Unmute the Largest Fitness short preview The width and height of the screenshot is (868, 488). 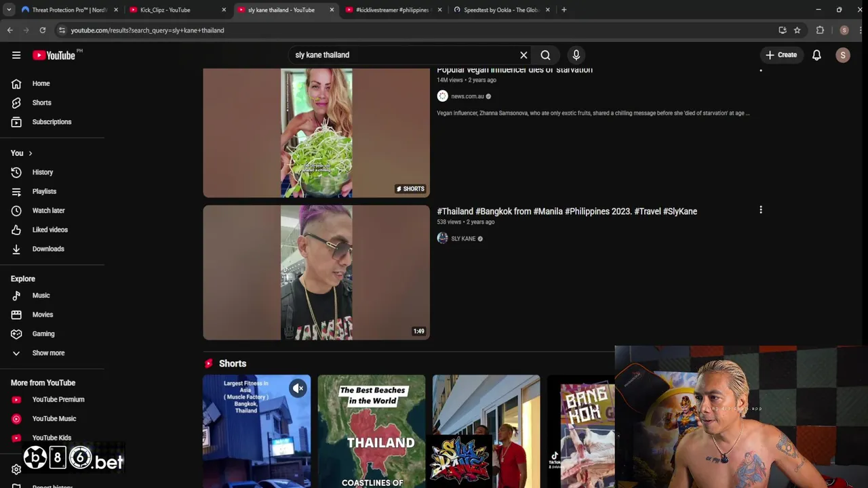point(298,388)
